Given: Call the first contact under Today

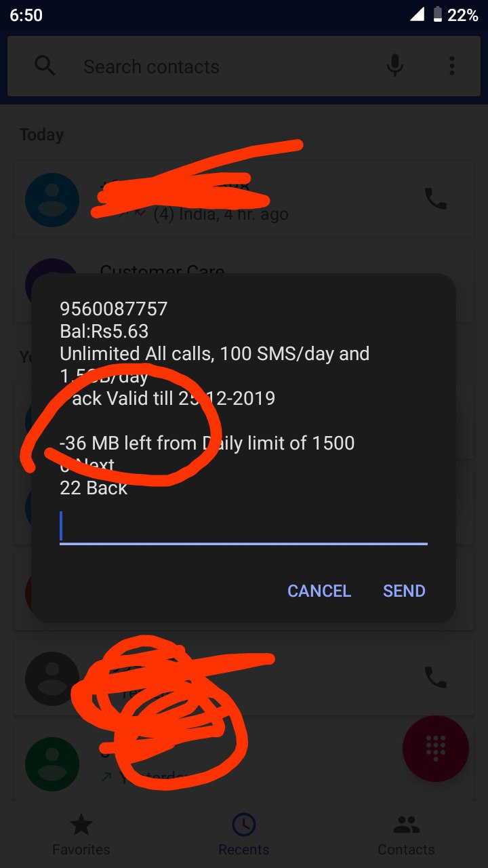Looking at the screenshot, I should (x=436, y=199).
